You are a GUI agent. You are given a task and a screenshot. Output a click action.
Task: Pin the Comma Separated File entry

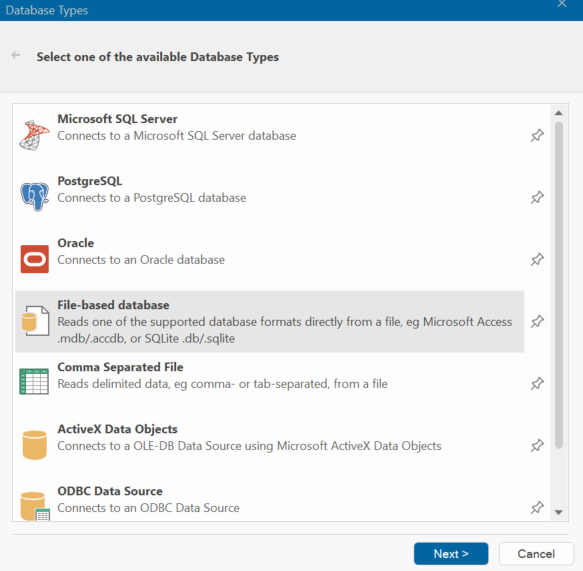[537, 384]
